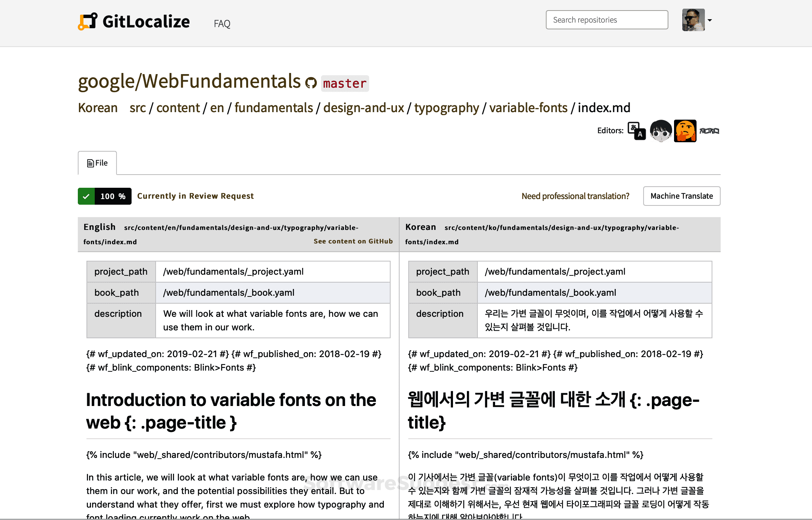Select the fundamentals breadcrumb link

(273, 108)
